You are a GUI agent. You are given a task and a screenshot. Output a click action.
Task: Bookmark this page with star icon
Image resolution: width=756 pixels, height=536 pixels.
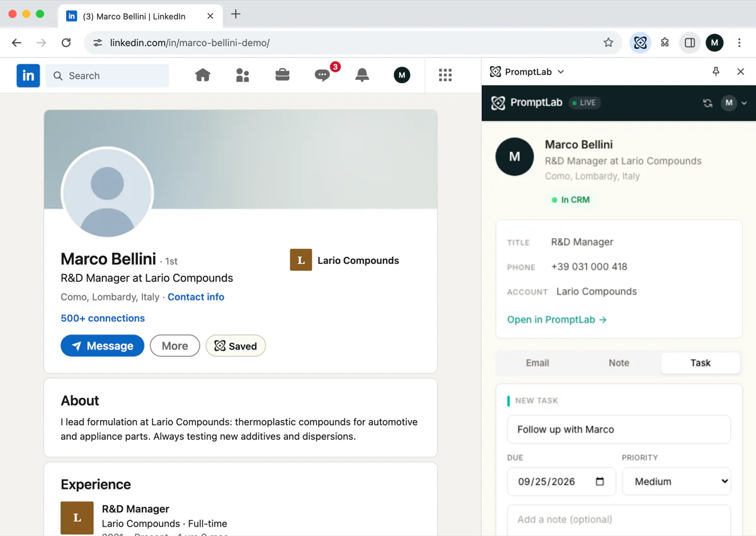608,43
